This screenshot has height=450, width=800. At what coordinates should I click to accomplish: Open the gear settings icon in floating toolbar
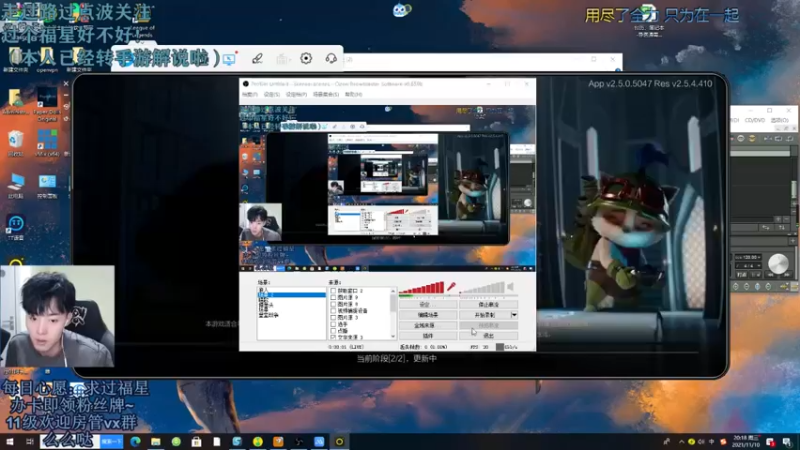tap(306, 58)
